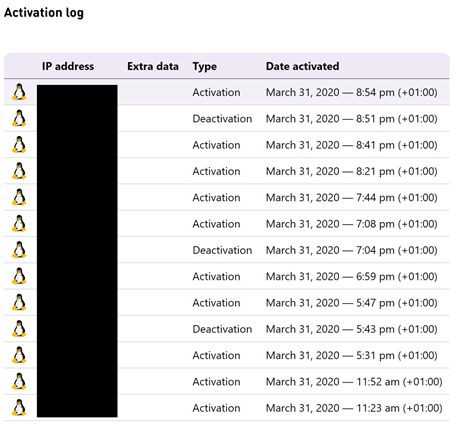Click the Activation log heading
Image resolution: width=458 pixels, height=432 pixels.
pyautogui.click(x=44, y=13)
